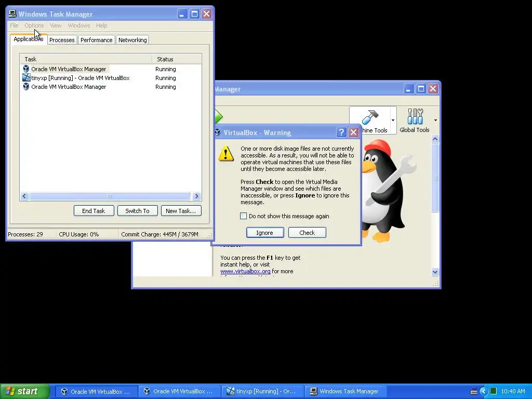The height and width of the screenshot is (399, 532).
Task: Activate the second Oracle VM VirtualBox taskbar button
Action: (179, 392)
